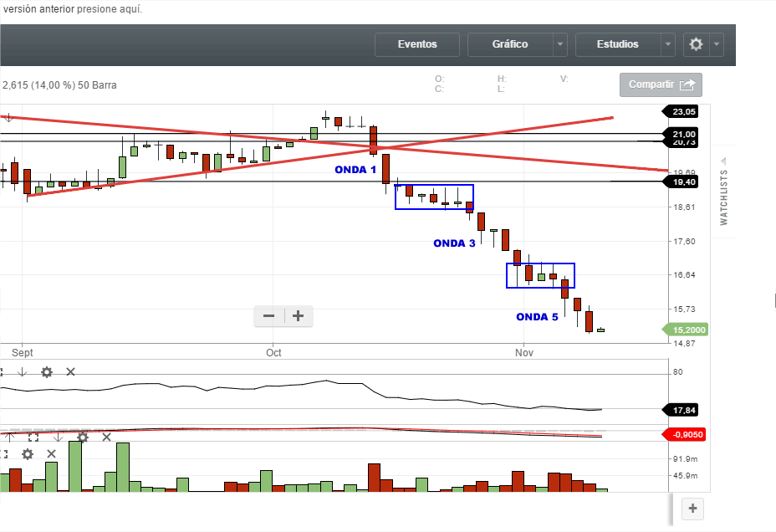Zoom in with the chart plus button
Screen dimensions: 776x532
point(298,315)
